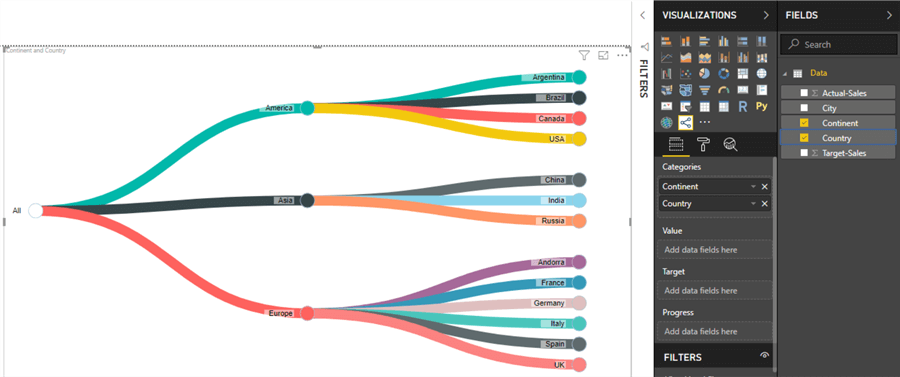
Task: Select the gauge visualization icon
Action: coord(724,90)
